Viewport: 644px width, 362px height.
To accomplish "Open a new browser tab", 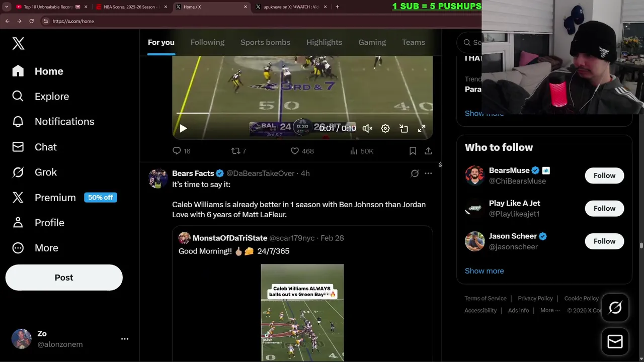I will click(x=337, y=7).
